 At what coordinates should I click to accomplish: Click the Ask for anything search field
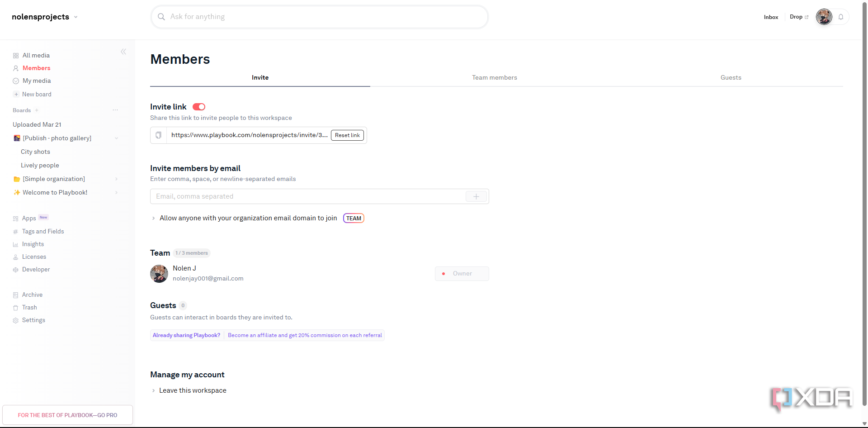pyautogui.click(x=320, y=17)
